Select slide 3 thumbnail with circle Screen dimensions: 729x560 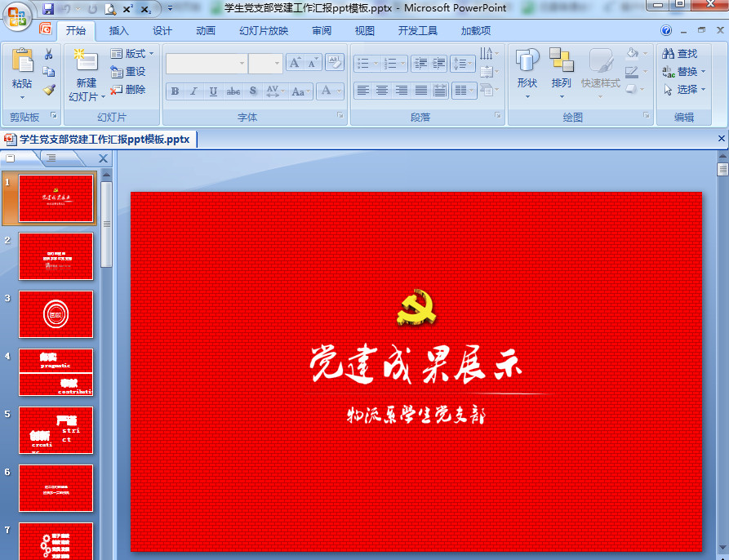56,314
